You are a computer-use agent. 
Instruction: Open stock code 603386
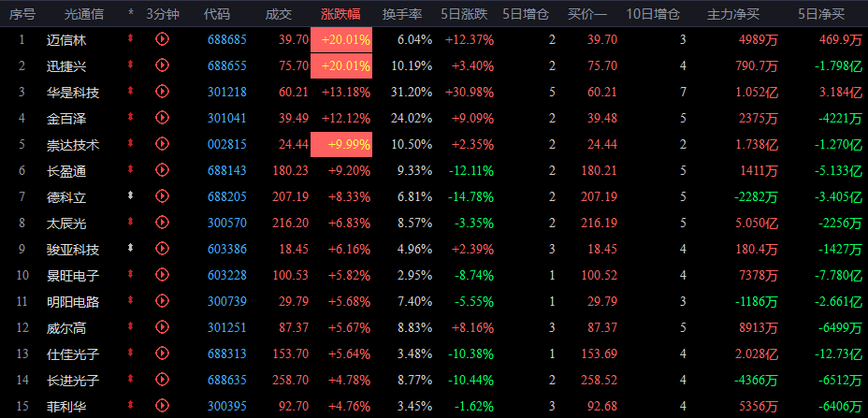click(227, 249)
